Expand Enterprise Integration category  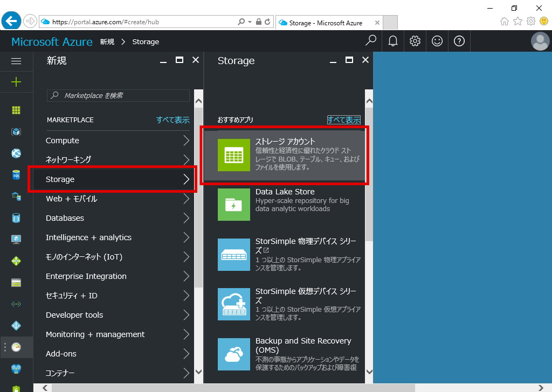coord(118,276)
